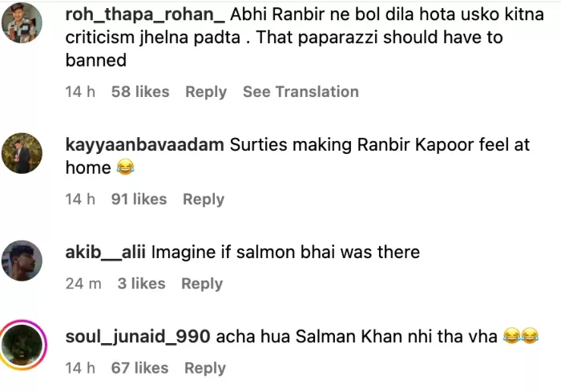View 67 likes on soul_junaid_990 comment
Screen dimensions: 561x392
coord(140,368)
